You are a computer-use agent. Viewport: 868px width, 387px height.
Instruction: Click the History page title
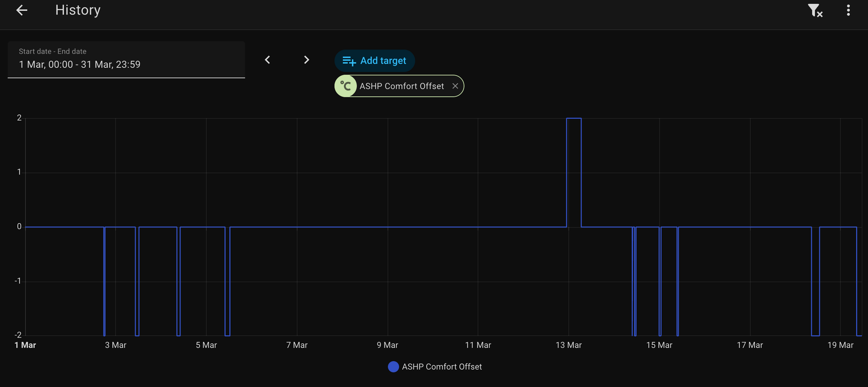click(78, 10)
